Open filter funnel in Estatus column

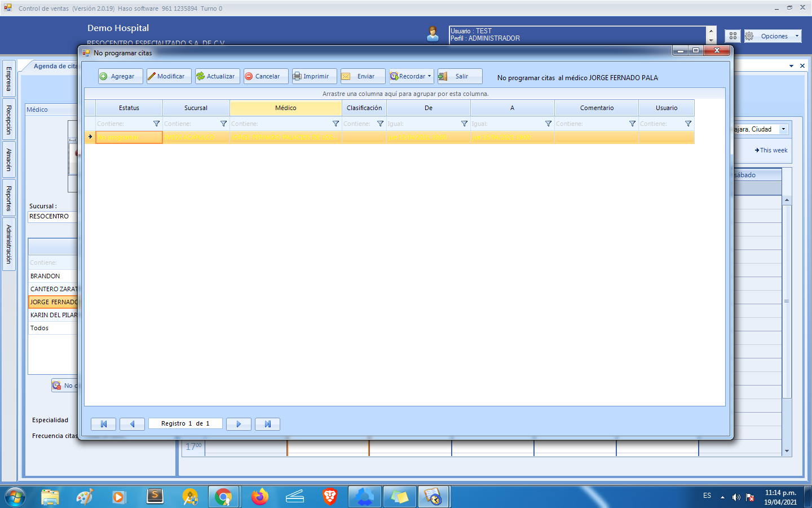coord(156,124)
